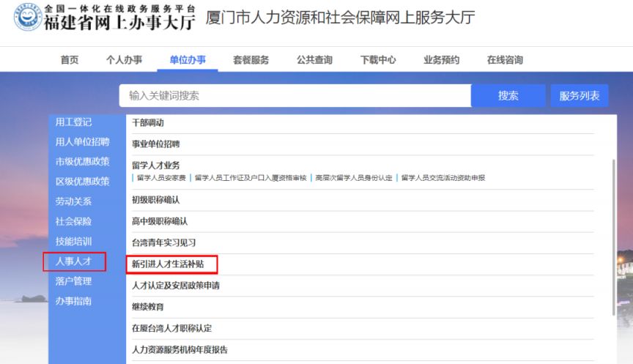Open 下载中心 tab
The image size is (633, 364).
[x=378, y=60]
